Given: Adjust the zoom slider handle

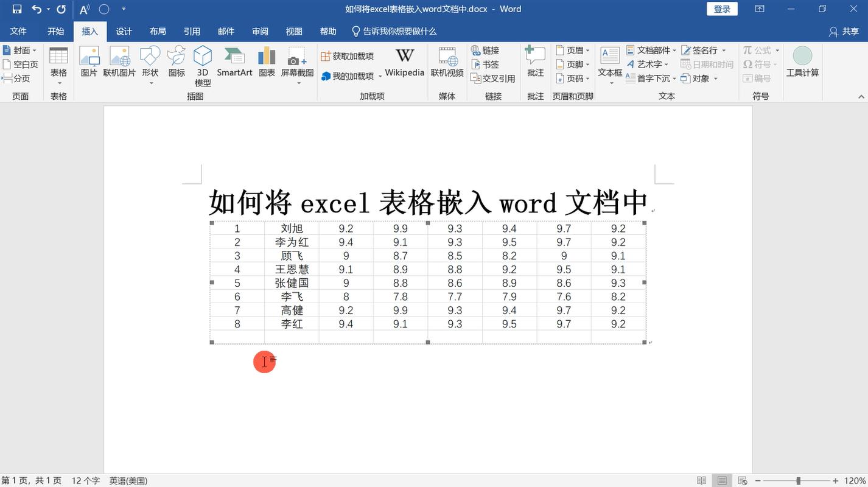Looking at the screenshot, I should [x=798, y=480].
